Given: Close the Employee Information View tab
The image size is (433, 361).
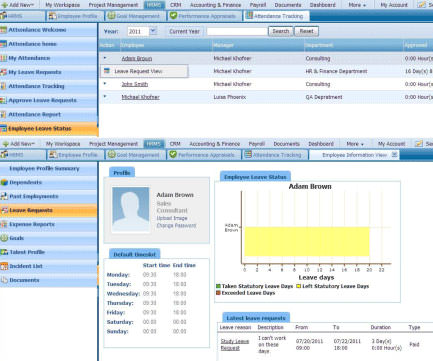Looking at the screenshot, I should (394, 155).
